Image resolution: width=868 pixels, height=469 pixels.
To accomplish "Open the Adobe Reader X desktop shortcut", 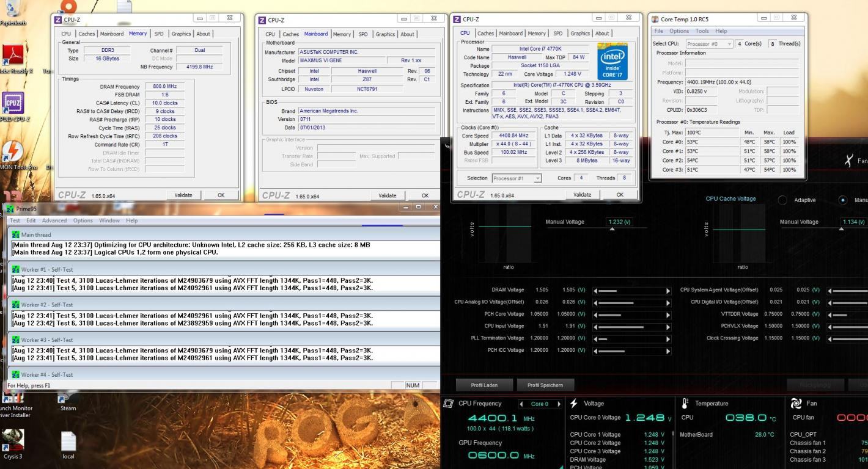I will 13,55.
